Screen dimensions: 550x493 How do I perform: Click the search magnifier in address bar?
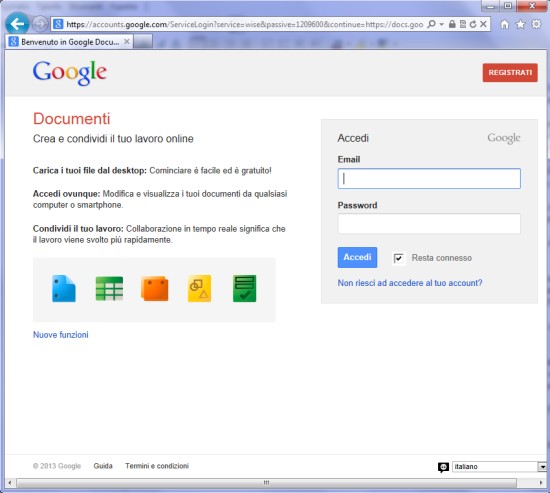click(431, 24)
